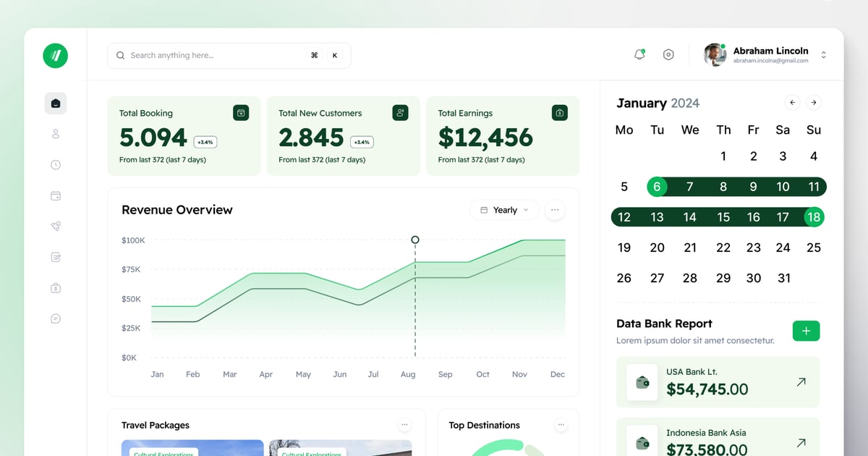Click the K shortcut key badge
Viewport: 868px width, 456px height.
click(335, 55)
